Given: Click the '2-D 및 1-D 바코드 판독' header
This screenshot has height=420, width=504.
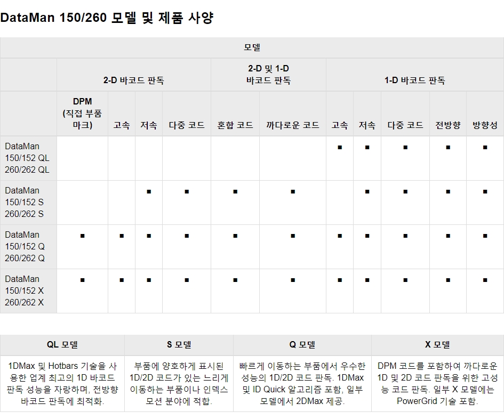Looking at the screenshot, I should coord(268,74).
